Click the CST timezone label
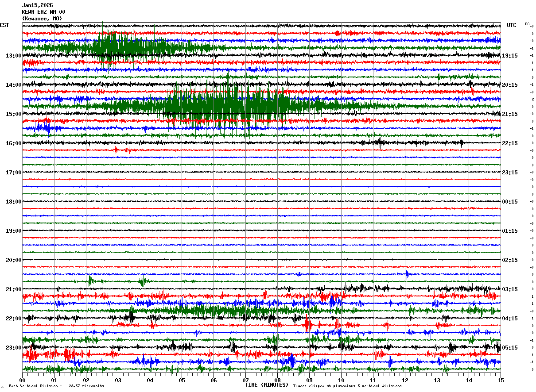 4,25
